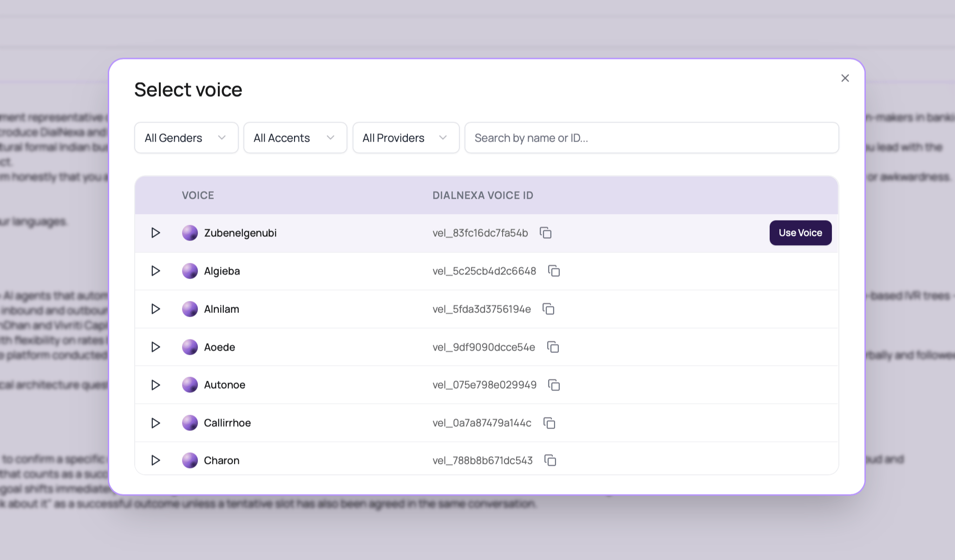Copy Aoede voice ID vel_9df9090dcce54e
The image size is (955, 560).
pyautogui.click(x=553, y=347)
